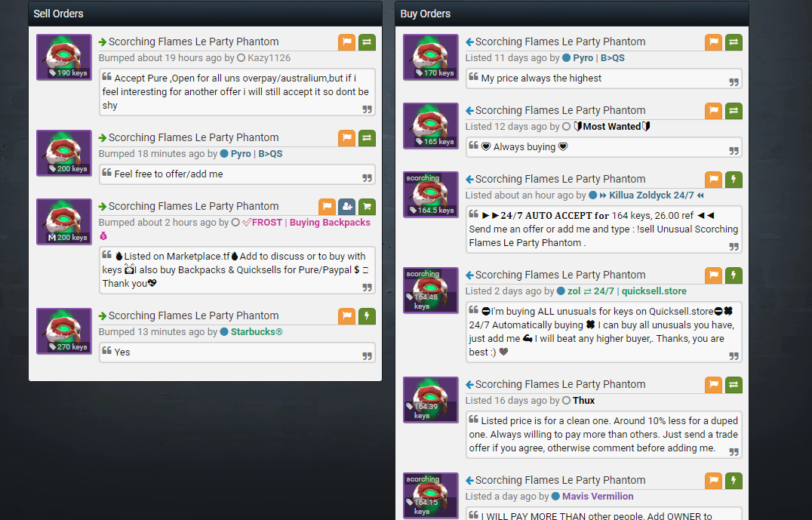Open the 164.5 keys scorching item thumbnail
Image resolution: width=812 pixels, height=520 pixels.
[430, 195]
